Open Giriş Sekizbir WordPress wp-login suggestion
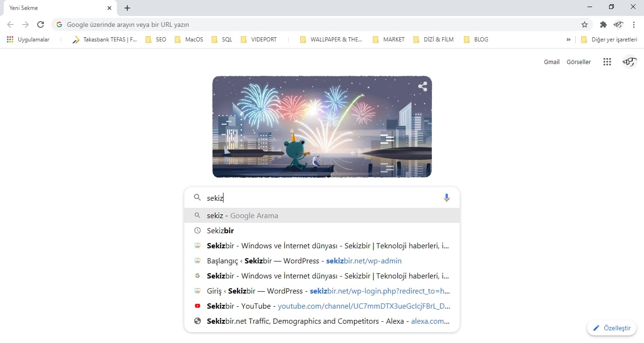The height and width of the screenshot is (343, 644). pos(322,291)
